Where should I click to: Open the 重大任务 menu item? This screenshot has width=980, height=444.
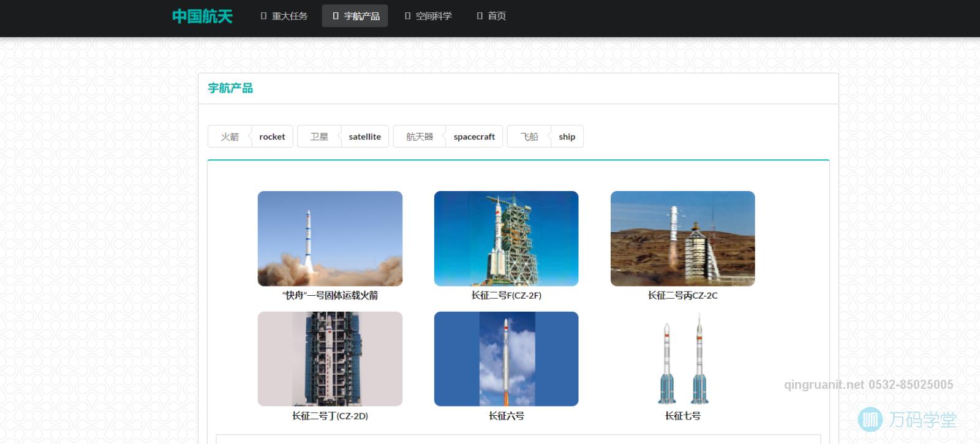pos(284,16)
